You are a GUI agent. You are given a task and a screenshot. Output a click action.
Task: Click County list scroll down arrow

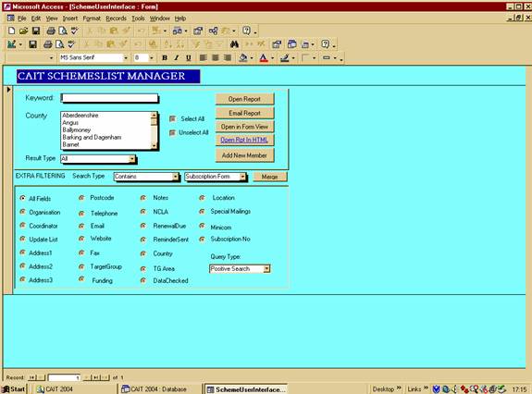coord(154,145)
